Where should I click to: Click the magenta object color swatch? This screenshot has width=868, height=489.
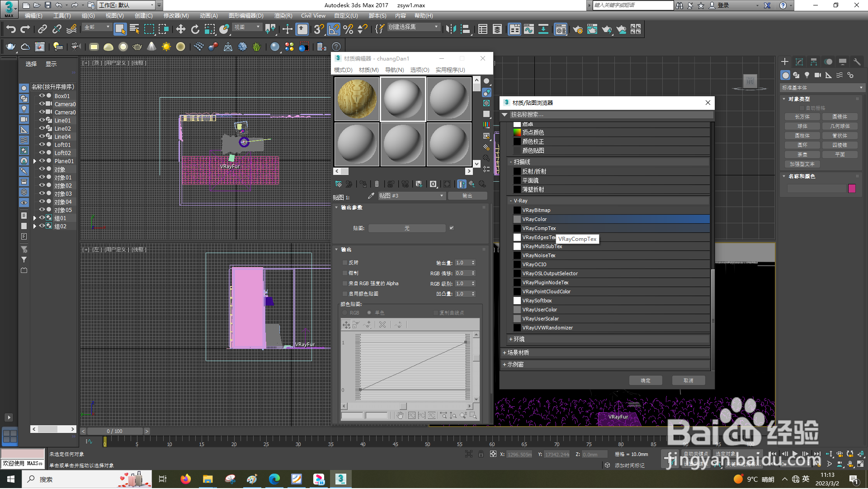[852, 188]
